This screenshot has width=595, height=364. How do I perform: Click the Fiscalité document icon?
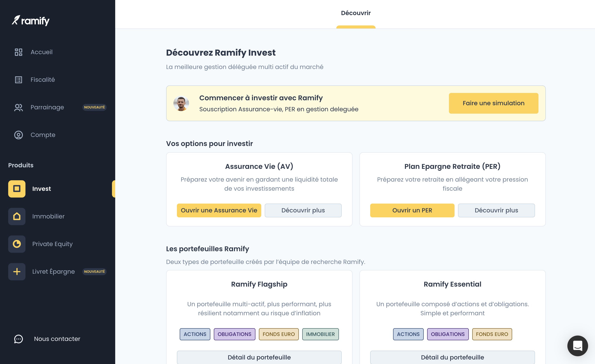point(19,80)
